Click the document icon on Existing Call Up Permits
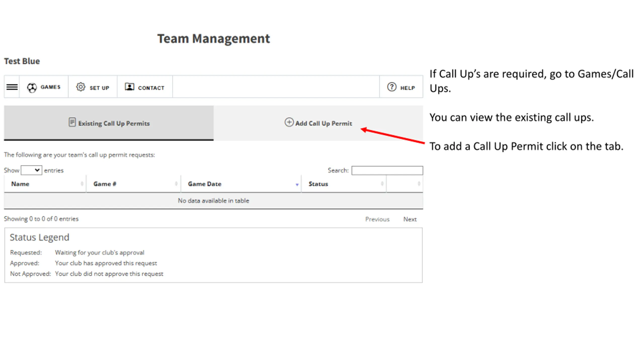 (x=72, y=122)
